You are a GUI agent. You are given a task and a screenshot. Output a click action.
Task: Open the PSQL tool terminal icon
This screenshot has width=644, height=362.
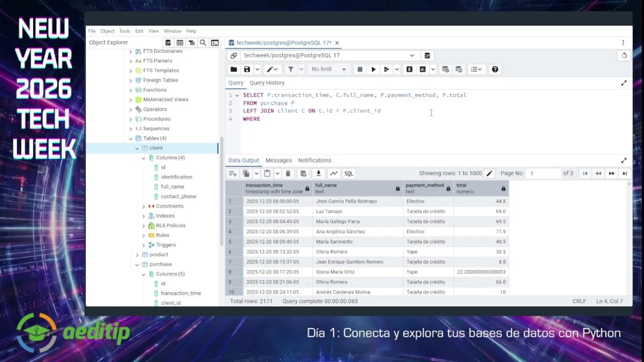click(x=215, y=43)
